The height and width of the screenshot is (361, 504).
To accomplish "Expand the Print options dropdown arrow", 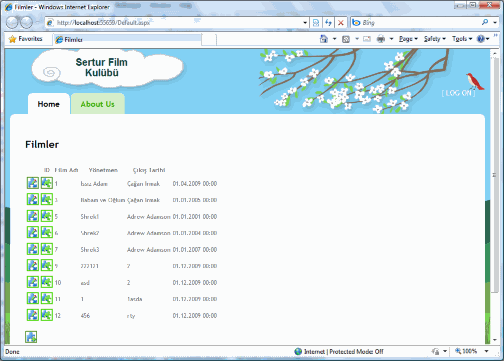I will 391,39.
